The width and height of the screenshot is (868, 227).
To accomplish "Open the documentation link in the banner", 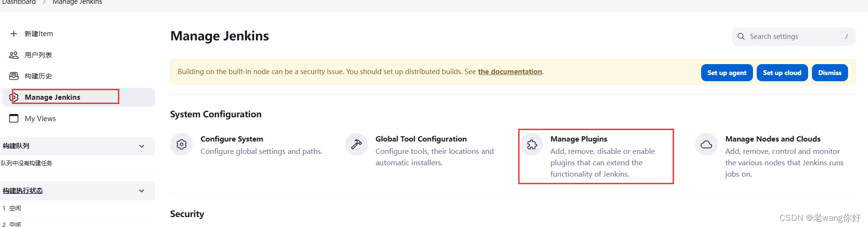I will click(x=510, y=72).
